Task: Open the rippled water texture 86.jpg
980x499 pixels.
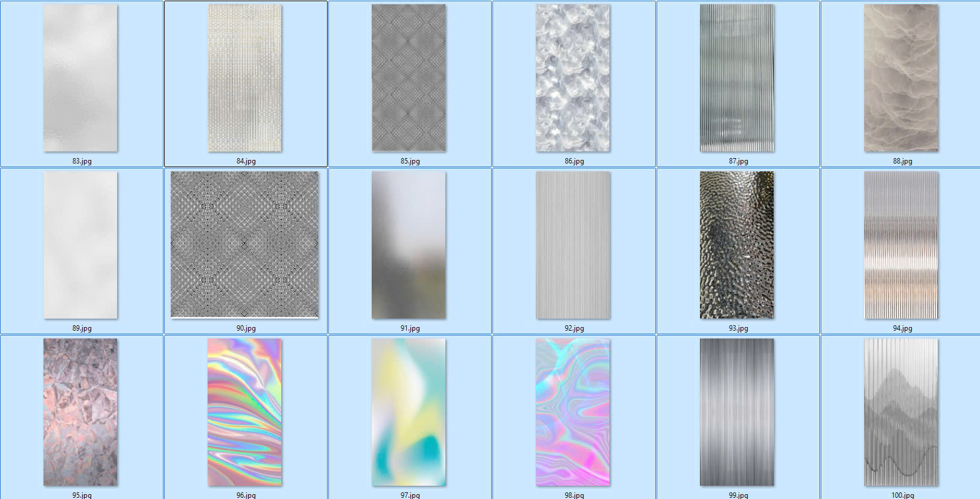Action: [573, 78]
